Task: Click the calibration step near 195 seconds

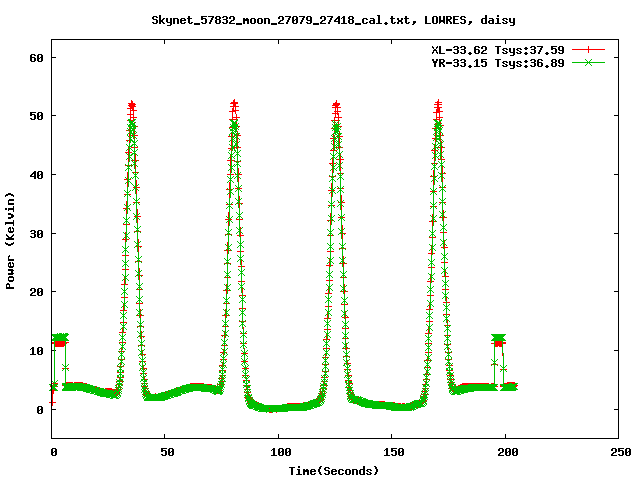Action: pyautogui.click(x=497, y=340)
